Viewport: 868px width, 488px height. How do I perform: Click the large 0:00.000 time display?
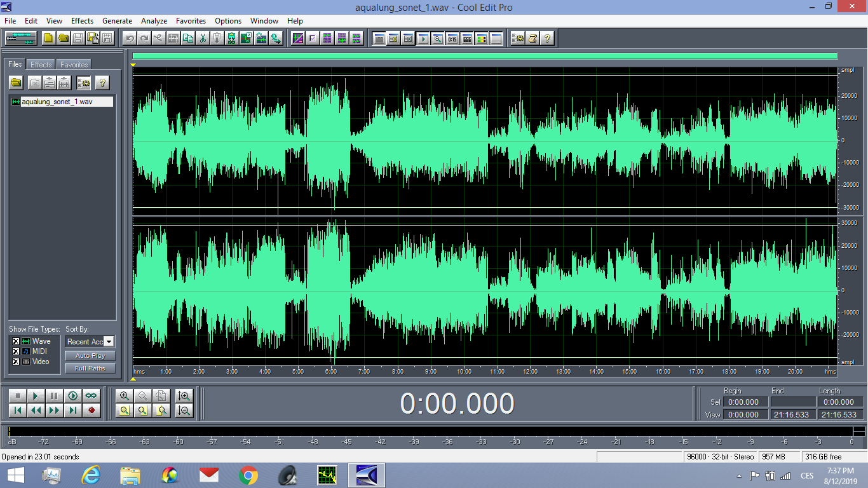[x=457, y=404]
